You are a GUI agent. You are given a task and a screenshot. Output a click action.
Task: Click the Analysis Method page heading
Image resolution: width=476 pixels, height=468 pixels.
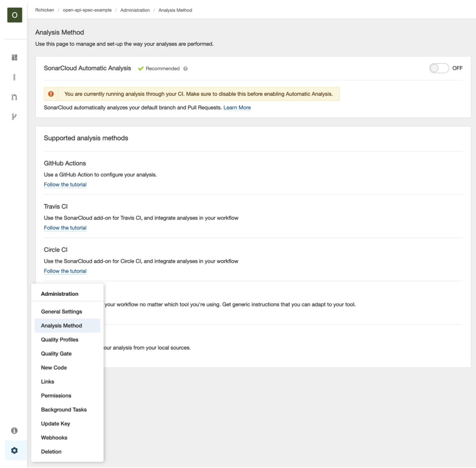(60, 32)
